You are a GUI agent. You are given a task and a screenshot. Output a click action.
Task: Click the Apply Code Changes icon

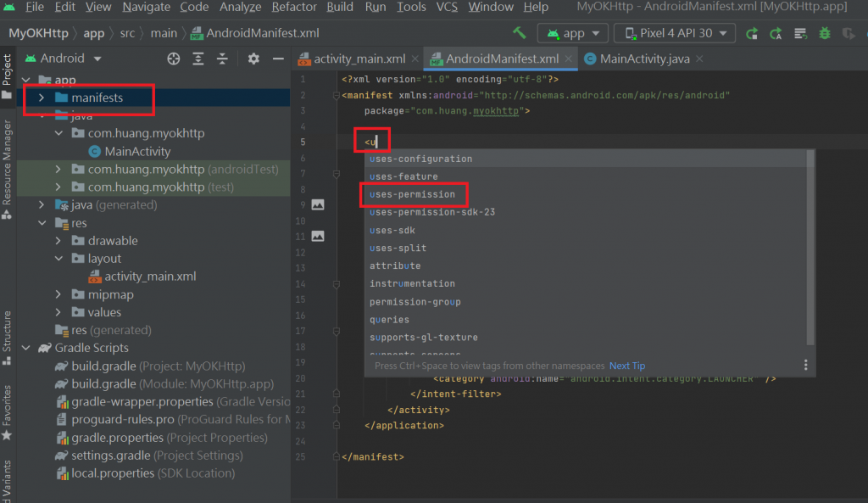800,33
